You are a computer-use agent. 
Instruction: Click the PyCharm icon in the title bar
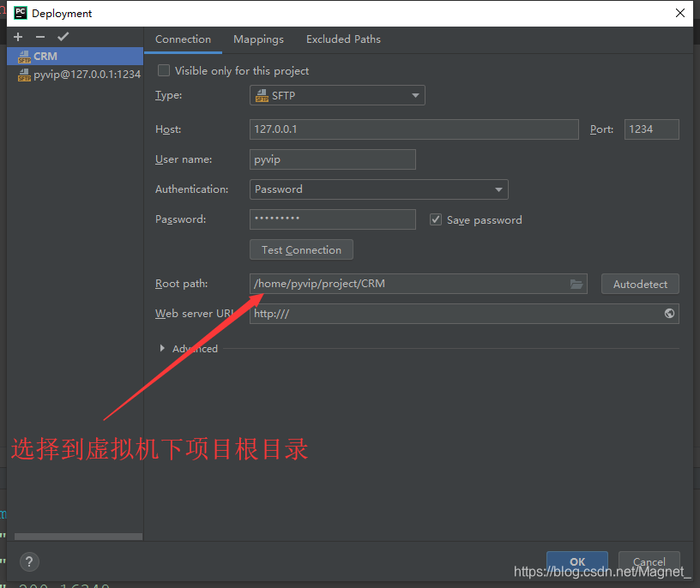[20, 13]
